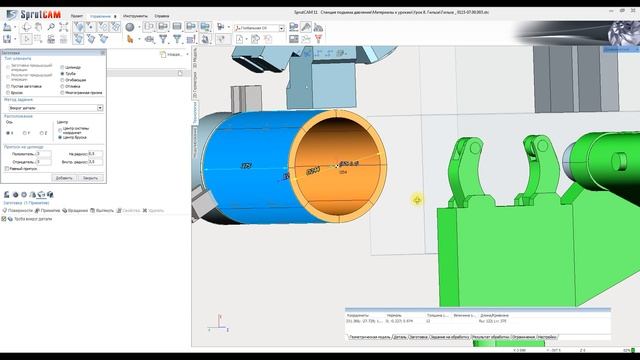Image resolution: width=640 pixels, height=360 pixels.
Task: Switch to the Результат обработки tab
Action: (x=490, y=337)
